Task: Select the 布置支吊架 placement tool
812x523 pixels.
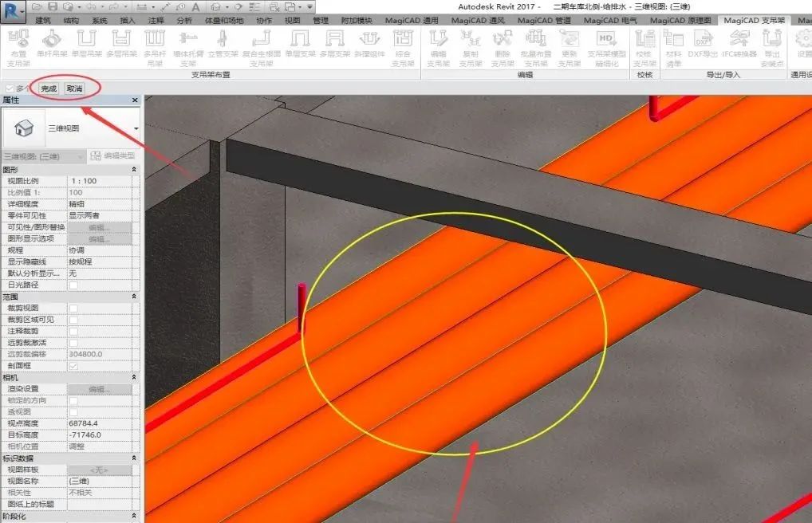Action: (18, 44)
